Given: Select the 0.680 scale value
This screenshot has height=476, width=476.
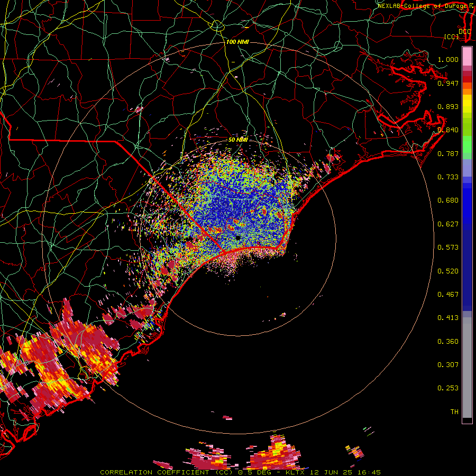Looking at the screenshot, I should click(x=448, y=200).
